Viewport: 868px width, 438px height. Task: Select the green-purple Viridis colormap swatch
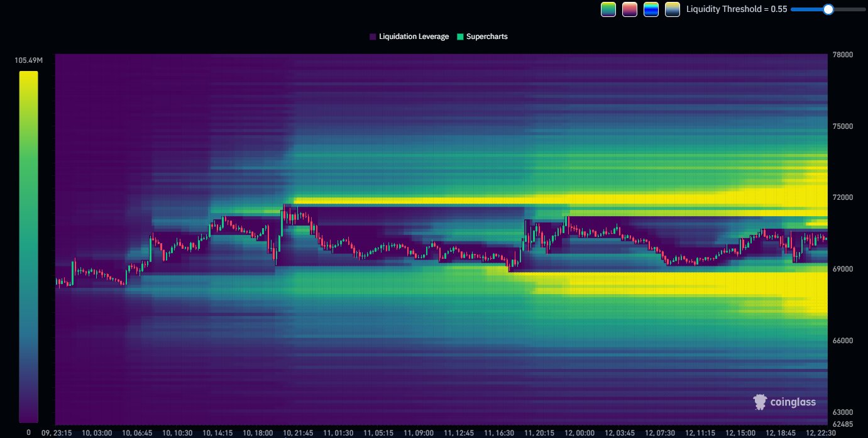point(608,9)
